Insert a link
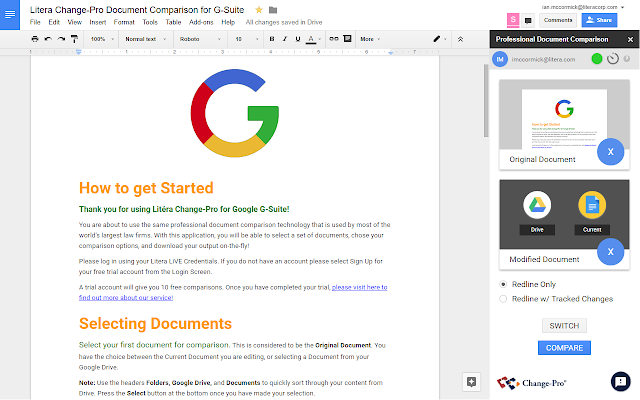Viewport: 640px width, 400px height. click(x=334, y=39)
